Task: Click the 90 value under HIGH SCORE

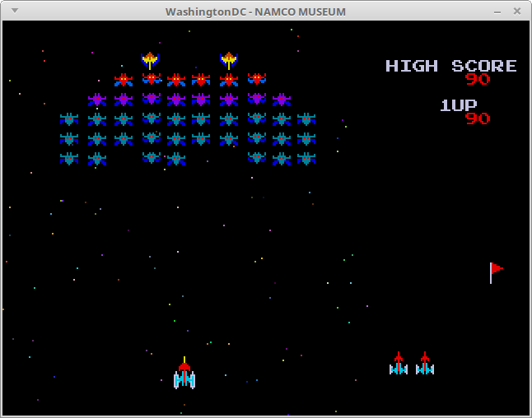Action: click(478, 79)
